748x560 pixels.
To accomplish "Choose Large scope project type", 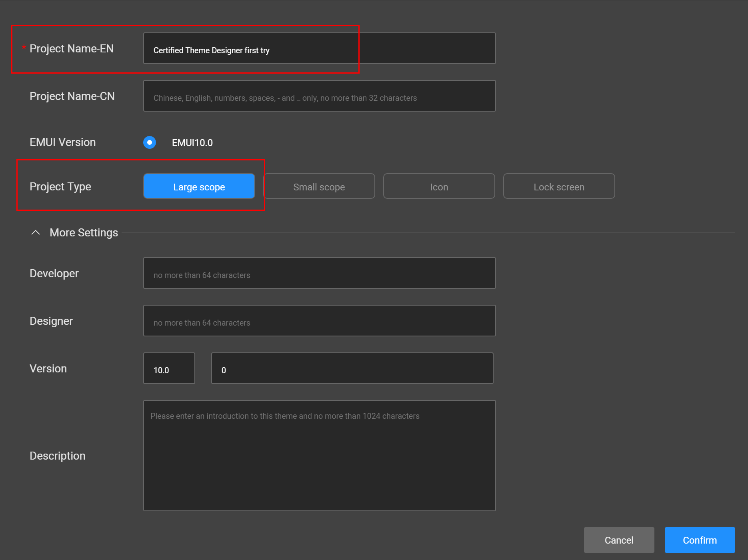I will coord(199,186).
